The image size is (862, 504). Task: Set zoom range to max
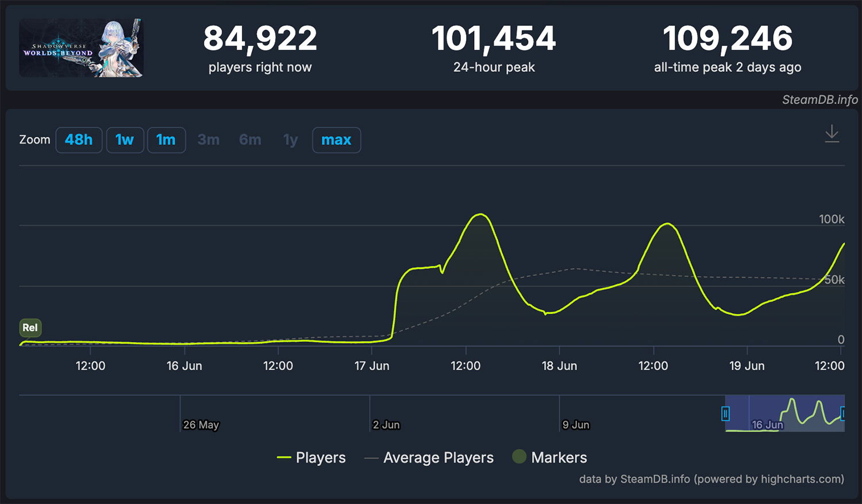(336, 140)
